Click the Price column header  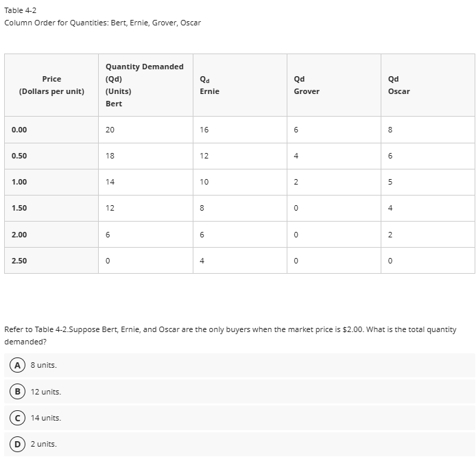[x=51, y=85]
